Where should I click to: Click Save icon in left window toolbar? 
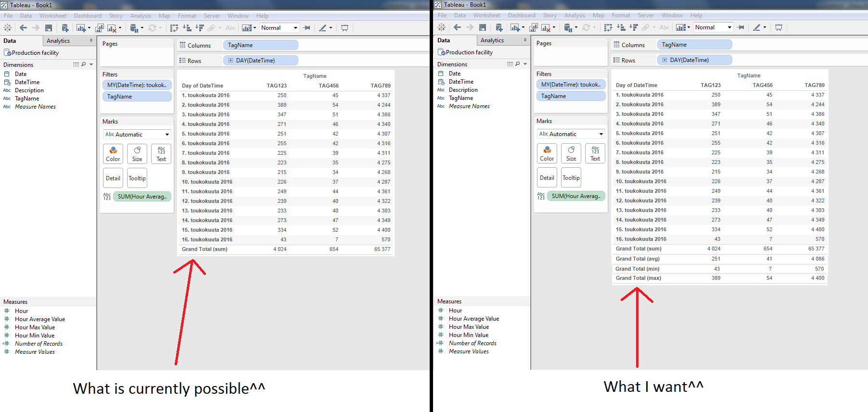[49, 28]
